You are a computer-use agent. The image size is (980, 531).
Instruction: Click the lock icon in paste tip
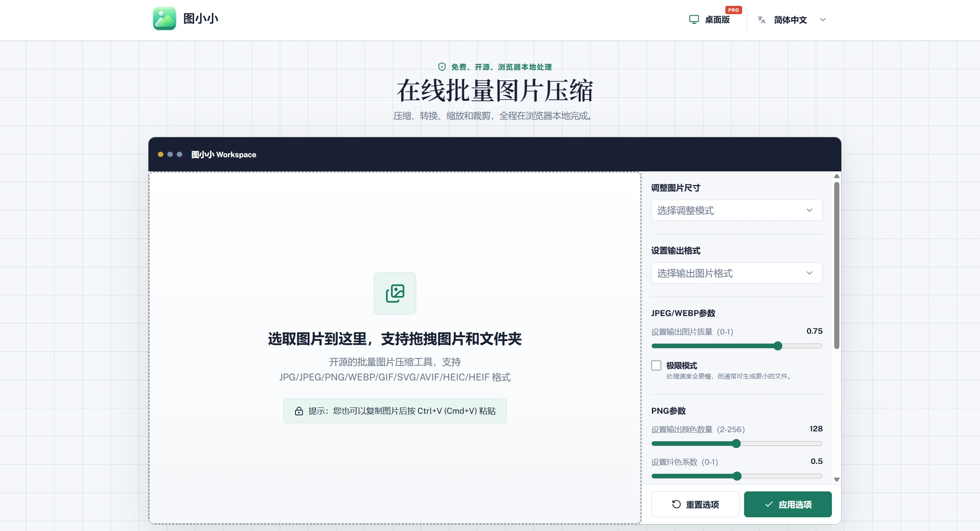(299, 411)
